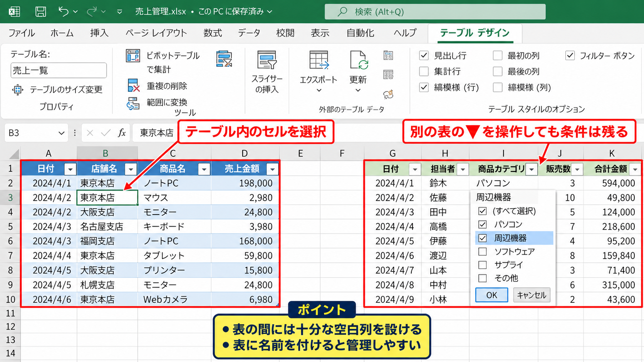Expand the Name Box dropdown arrow
This screenshot has height=362, width=644.
(61, 133)
